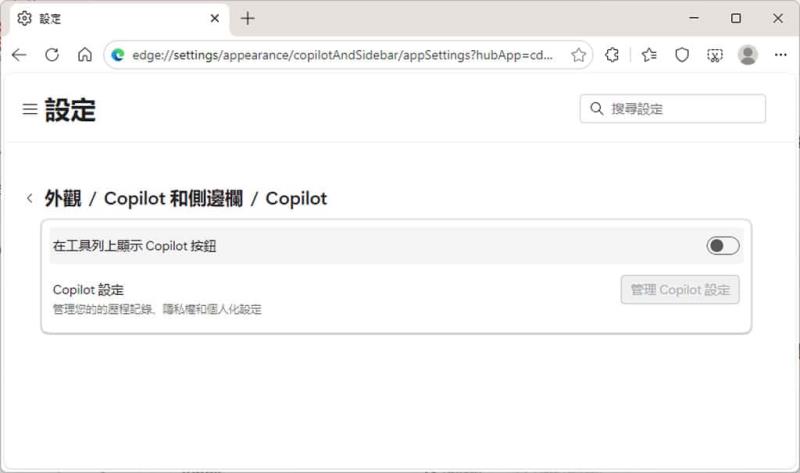The width and height of the screenshot is (800, 473).
Task: Open the Favorites list icon
Action: click(649, 55)
